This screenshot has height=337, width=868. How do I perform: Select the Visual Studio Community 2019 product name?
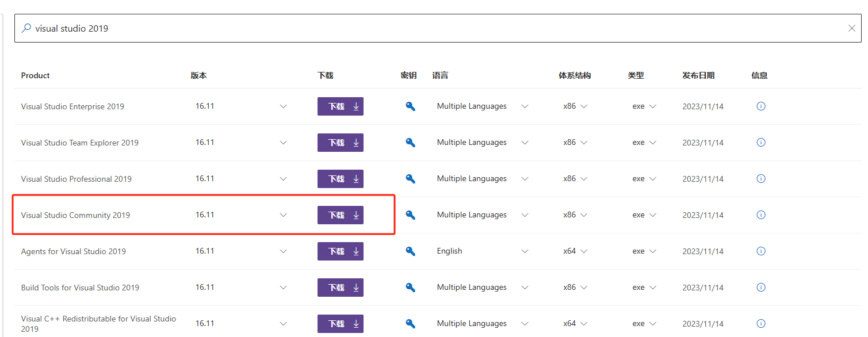point(75,215)
